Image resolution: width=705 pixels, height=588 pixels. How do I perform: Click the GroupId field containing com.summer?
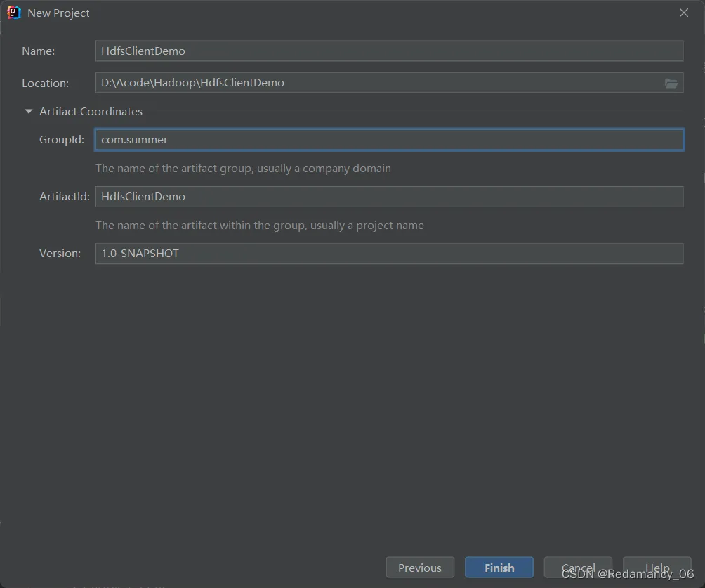pos(388,140)
